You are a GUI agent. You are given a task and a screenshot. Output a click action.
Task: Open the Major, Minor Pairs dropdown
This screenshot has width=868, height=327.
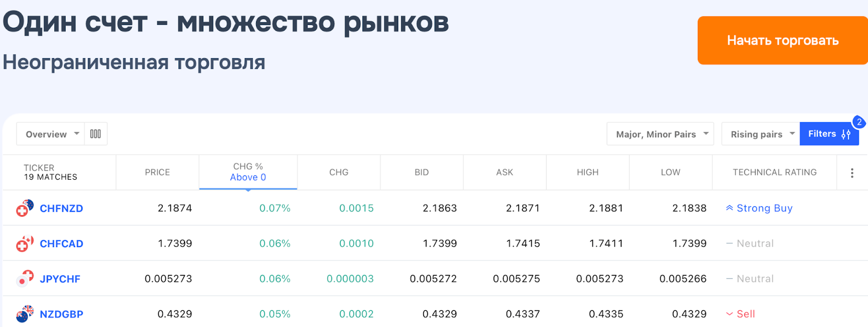click(660, 134)
